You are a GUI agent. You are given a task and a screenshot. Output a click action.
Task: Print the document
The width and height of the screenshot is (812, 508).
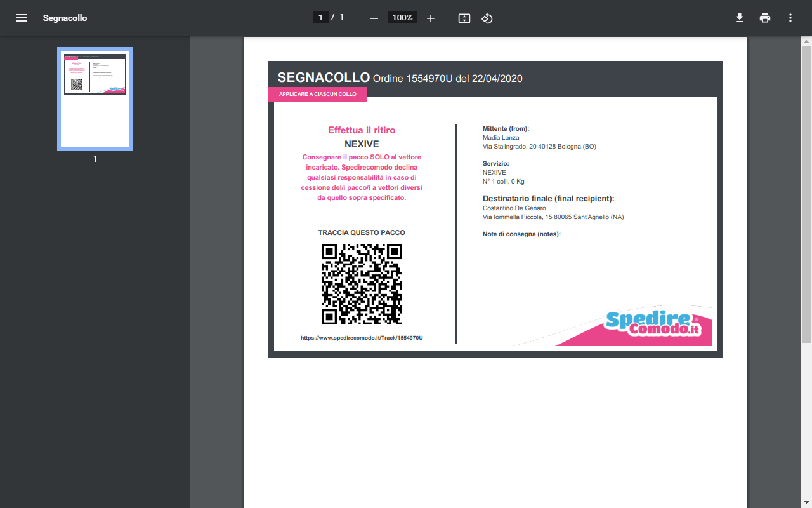tap(765, 18)
